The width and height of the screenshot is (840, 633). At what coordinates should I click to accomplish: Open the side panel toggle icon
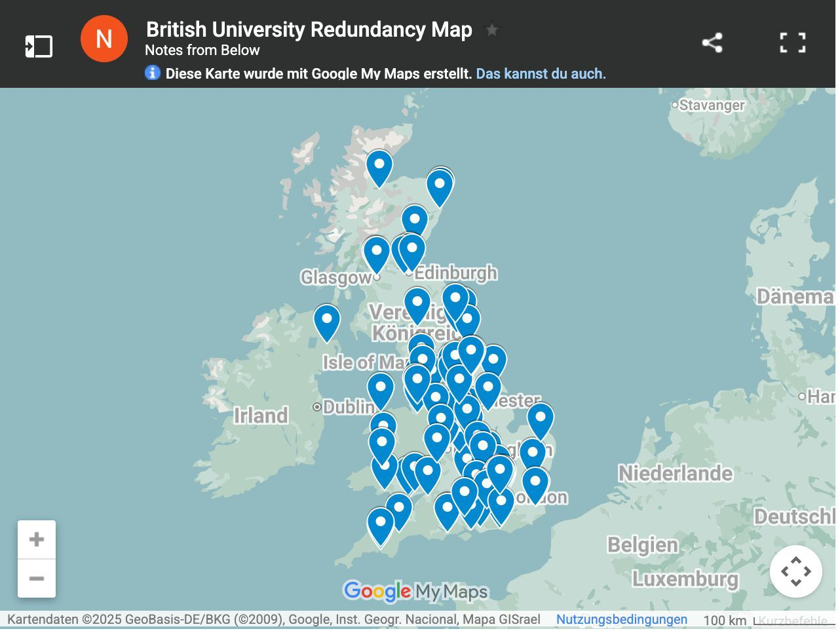pos(39,47)
